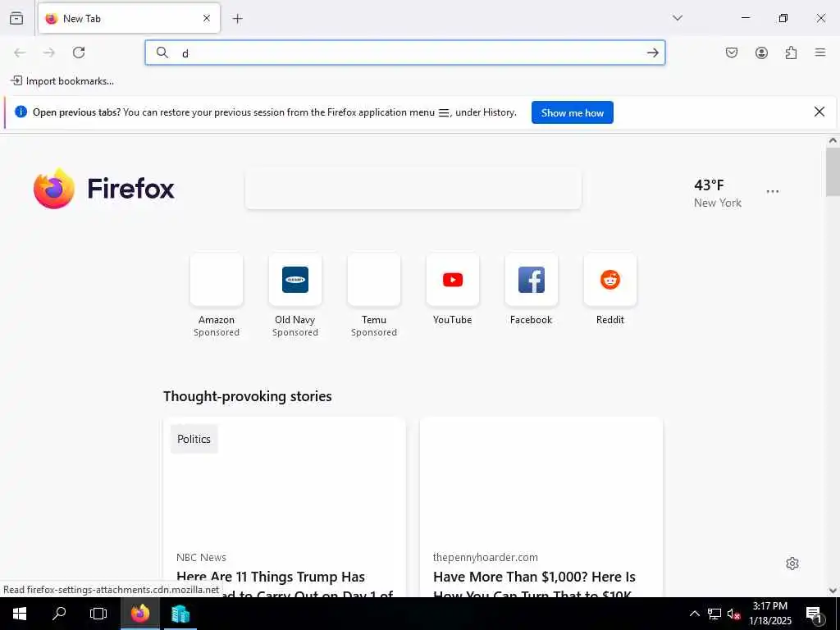Screen dimensions: 840x630
Task: Open the Amazon sponsored shortcut
Action: pos(217,295)
